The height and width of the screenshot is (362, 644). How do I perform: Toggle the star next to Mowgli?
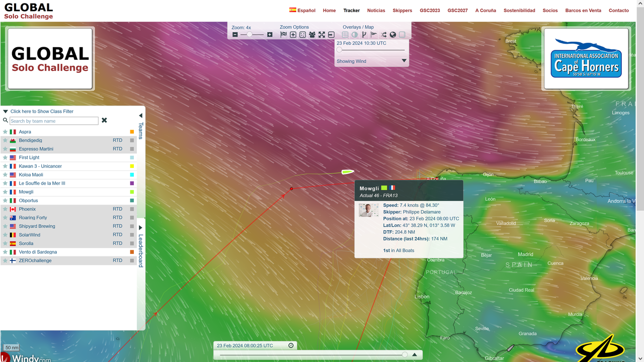click(6, 192)
